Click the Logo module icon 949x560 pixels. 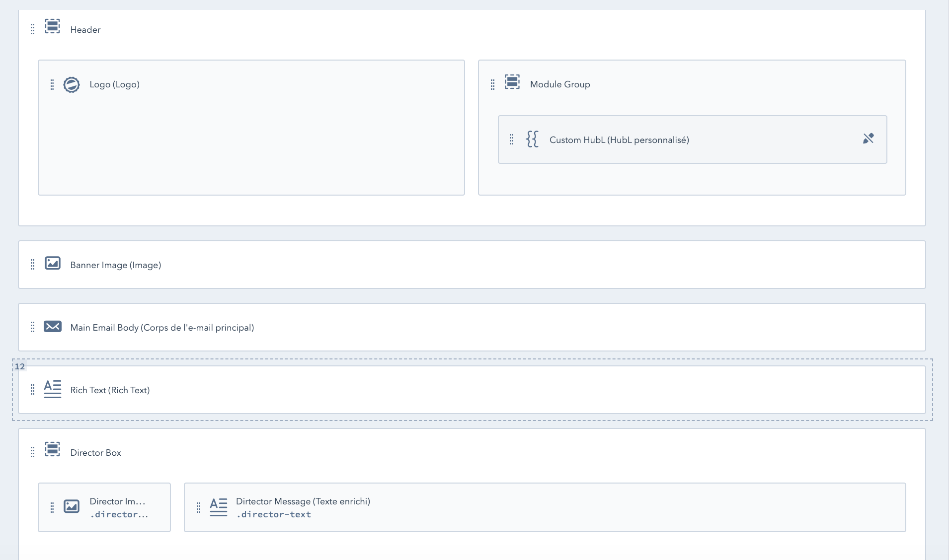(x=72, y=84)
